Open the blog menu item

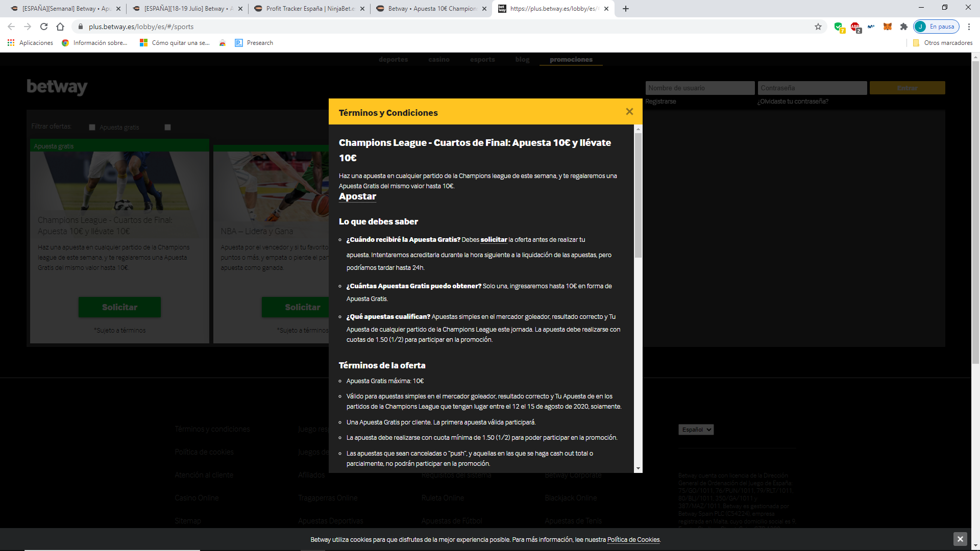click(522, 60)
